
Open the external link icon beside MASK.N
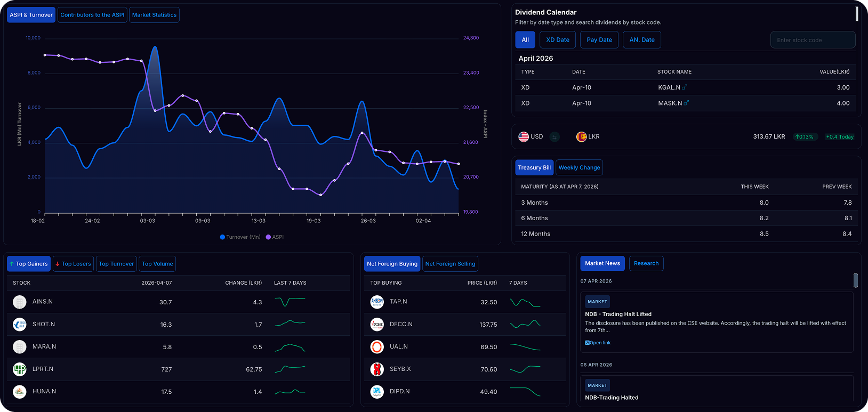[686, 103]
